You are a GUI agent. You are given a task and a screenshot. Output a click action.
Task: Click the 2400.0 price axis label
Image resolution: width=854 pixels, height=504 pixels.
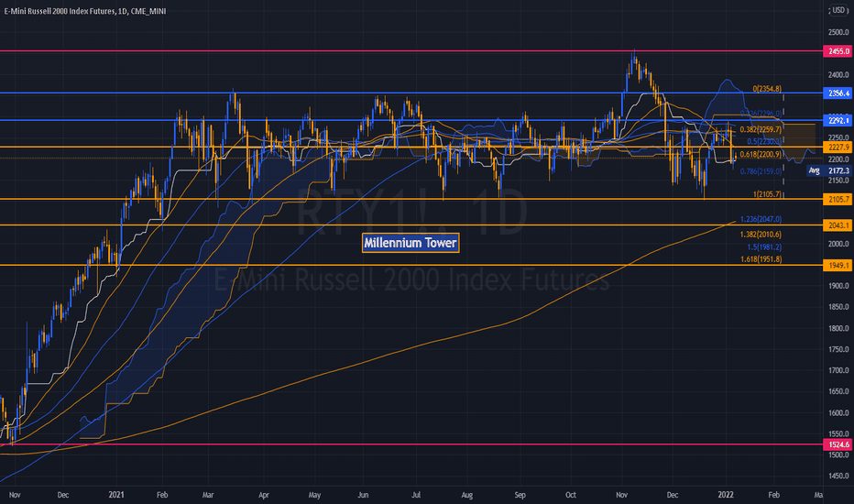(x=838, y=75)
